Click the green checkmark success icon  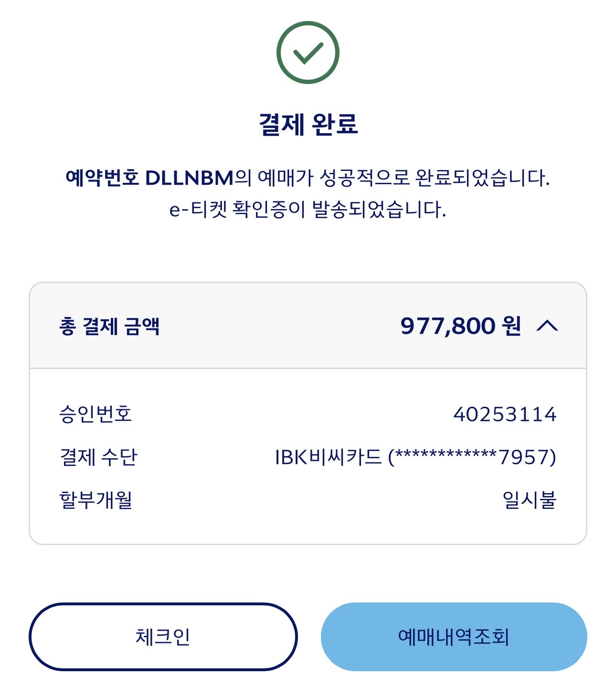pos(308,53)
